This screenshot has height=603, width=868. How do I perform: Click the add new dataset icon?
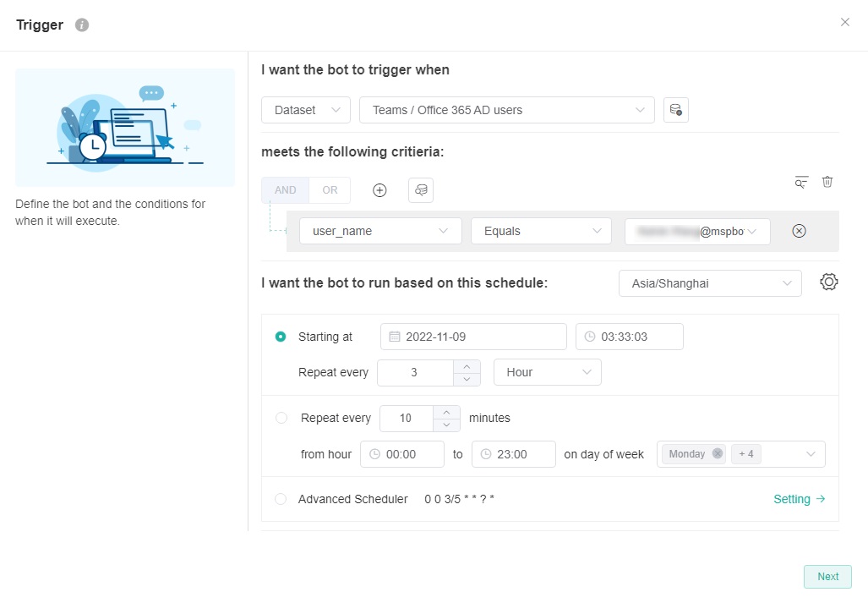675,109
